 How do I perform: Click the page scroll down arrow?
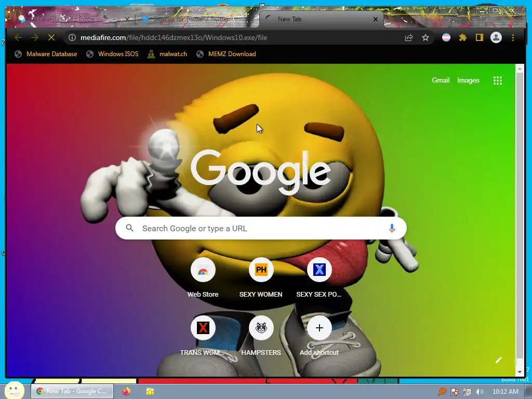pos(520,372)
